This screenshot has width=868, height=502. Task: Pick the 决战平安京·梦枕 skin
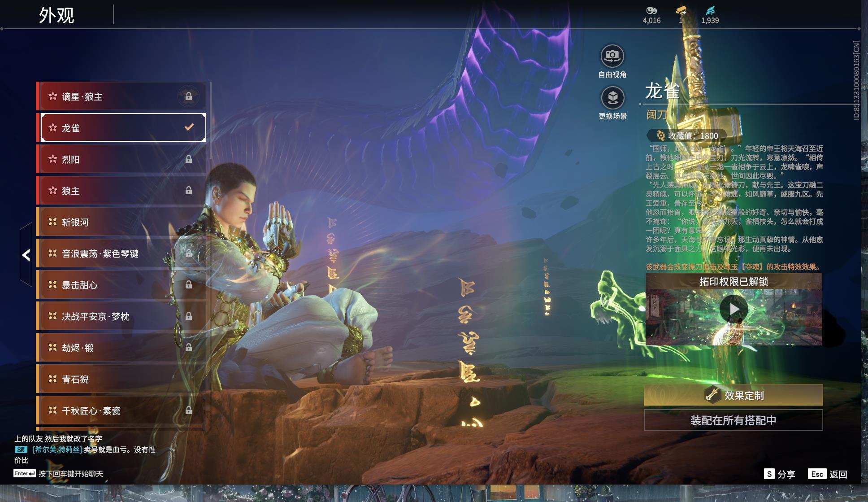121,316
